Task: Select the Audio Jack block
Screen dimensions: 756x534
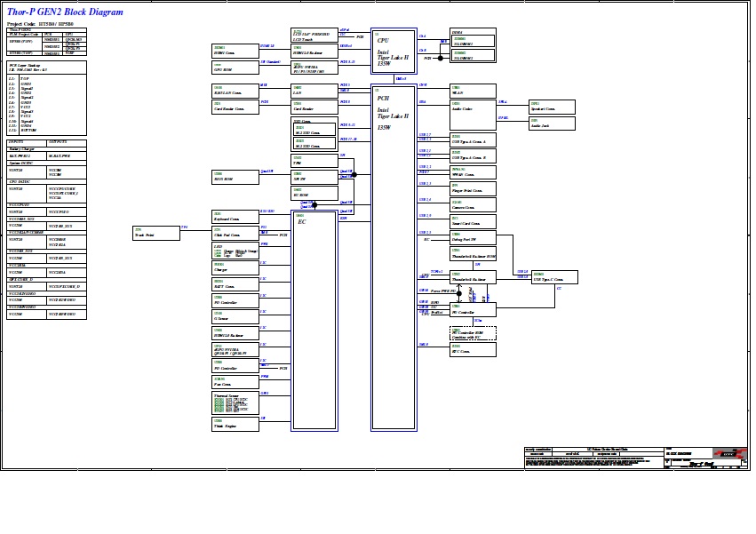Action: coord(552,124)
